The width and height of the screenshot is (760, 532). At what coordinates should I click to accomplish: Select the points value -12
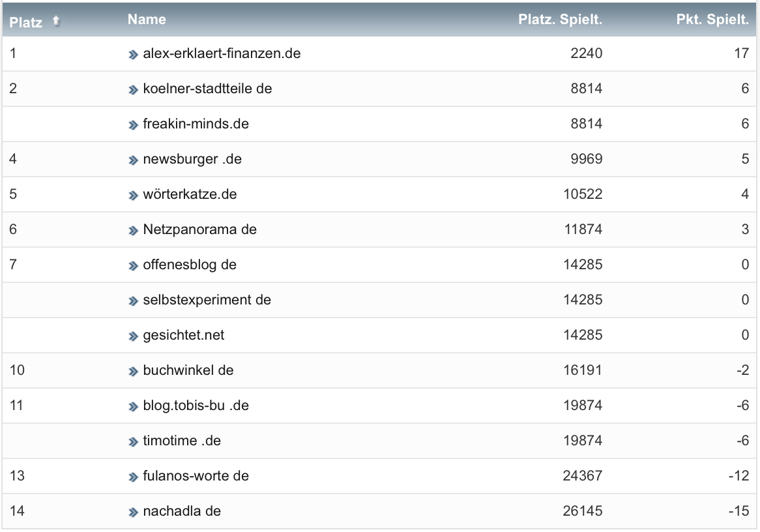tap(738, 476)
